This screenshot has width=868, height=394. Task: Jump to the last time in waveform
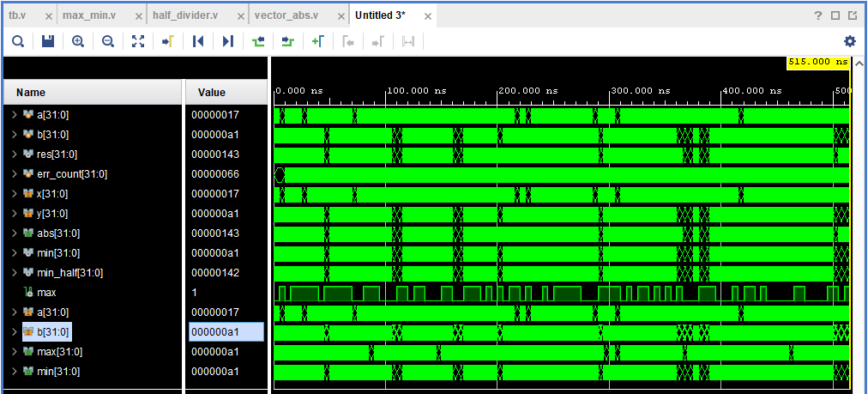coord(228,41)
